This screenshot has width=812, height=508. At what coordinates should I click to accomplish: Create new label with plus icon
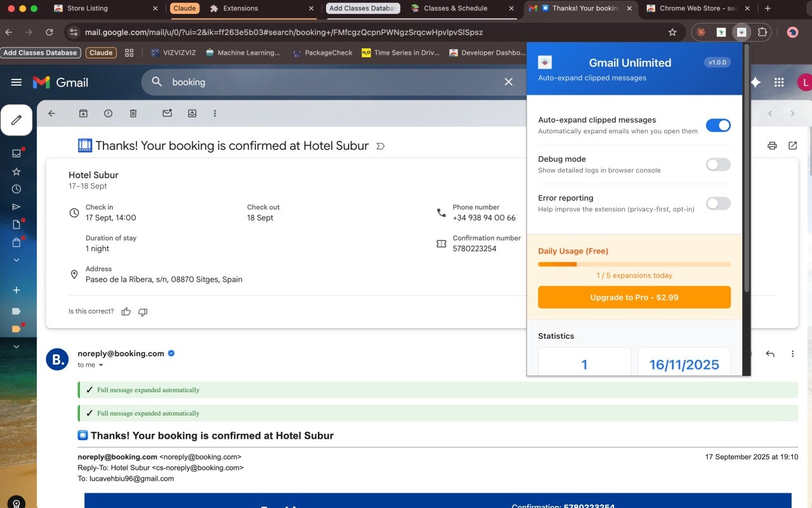coord(16,290)
